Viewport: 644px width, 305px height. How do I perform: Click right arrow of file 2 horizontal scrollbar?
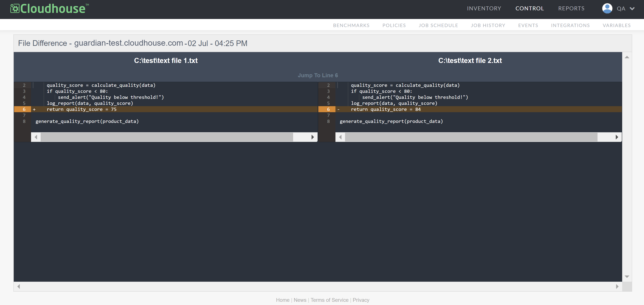(617, 137)
